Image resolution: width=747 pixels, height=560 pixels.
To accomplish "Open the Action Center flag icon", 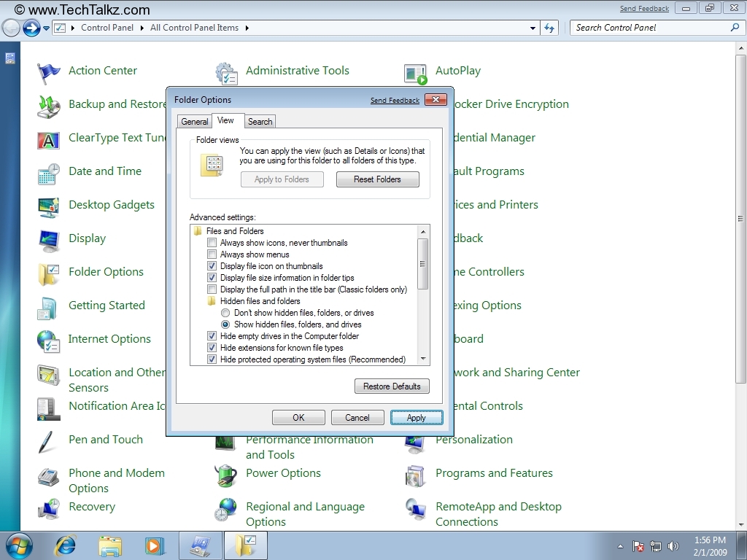I will [x=48, y=72].
